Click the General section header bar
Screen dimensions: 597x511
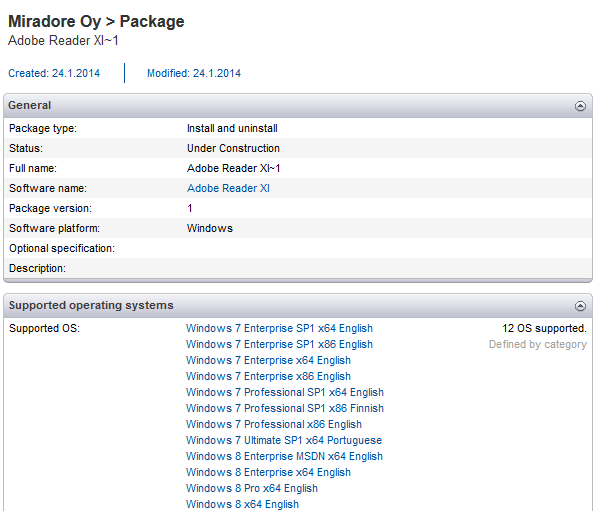(298, 105)
